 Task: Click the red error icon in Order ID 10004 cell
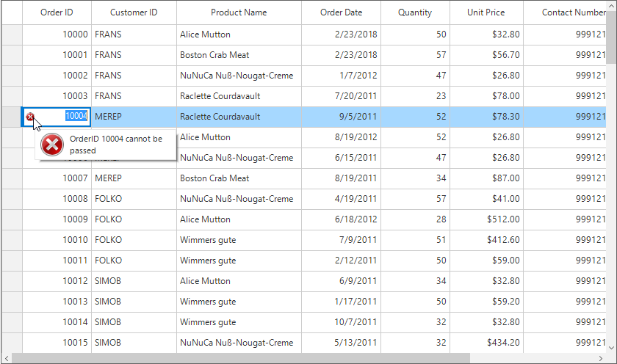point(30,117)
